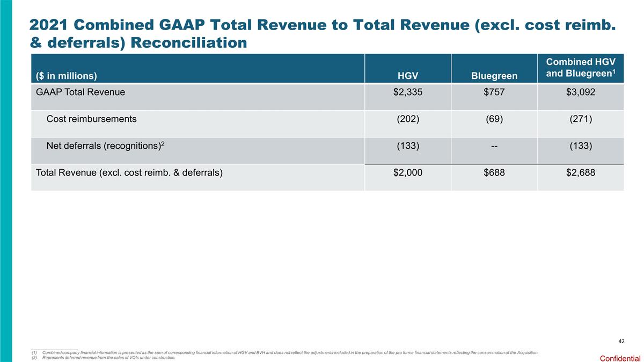Screen dimensions: 644x362
Task: Select the '($ in millions)' header cell
Action: coord(67,76)
